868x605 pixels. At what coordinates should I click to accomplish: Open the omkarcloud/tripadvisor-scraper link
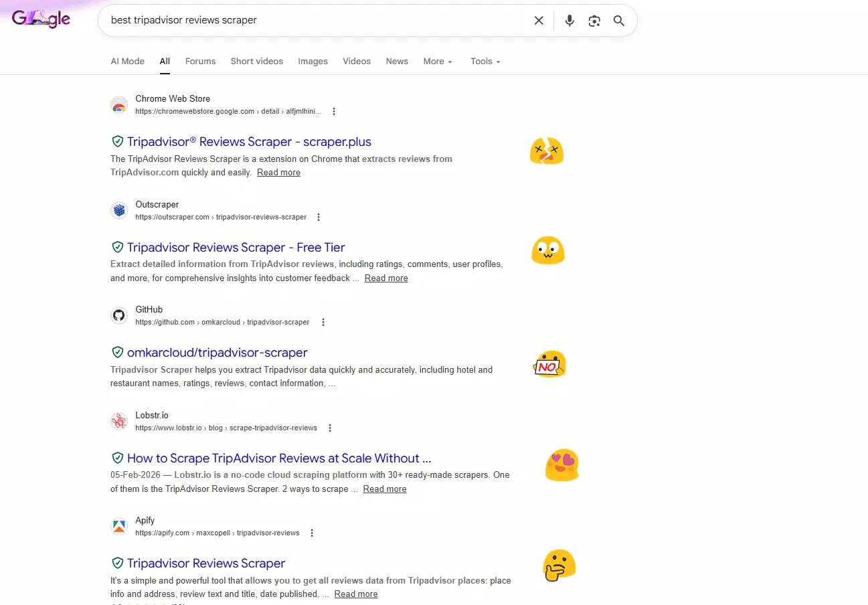point(217,353)
